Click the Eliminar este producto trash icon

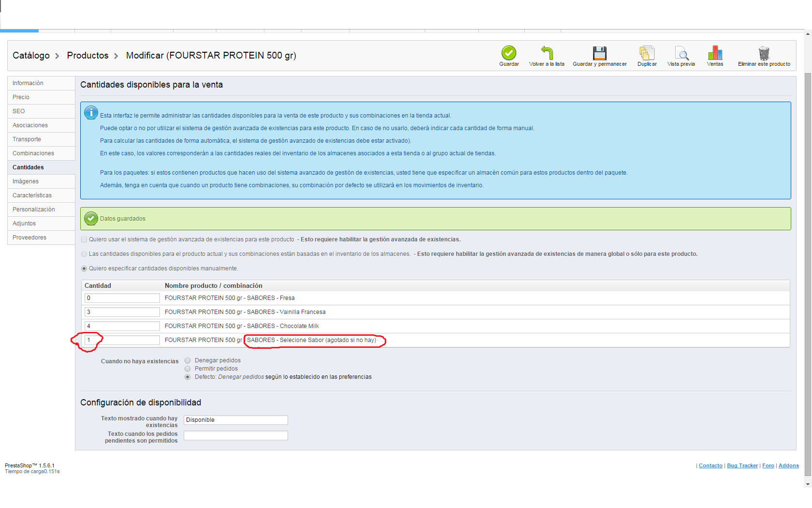pos(764,53)
